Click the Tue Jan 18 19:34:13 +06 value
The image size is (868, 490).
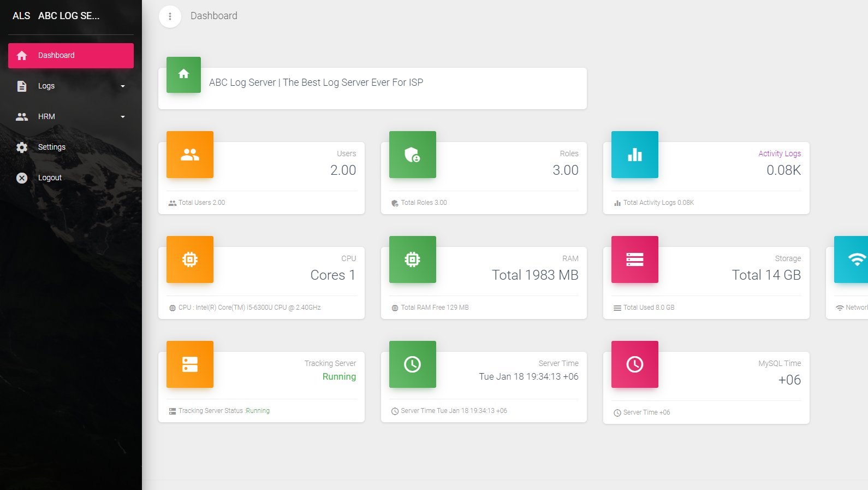click(529, 376)
